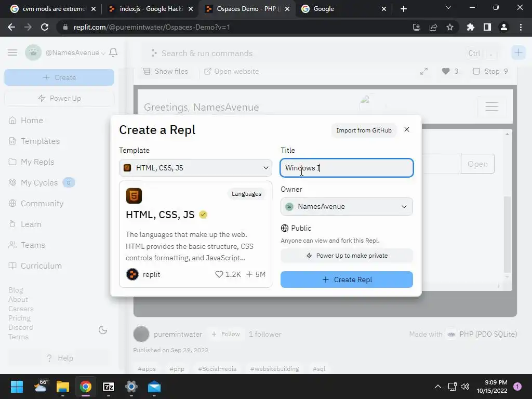Click the blue plus button top right
The image size is (532, 399).
pos(518,52)
